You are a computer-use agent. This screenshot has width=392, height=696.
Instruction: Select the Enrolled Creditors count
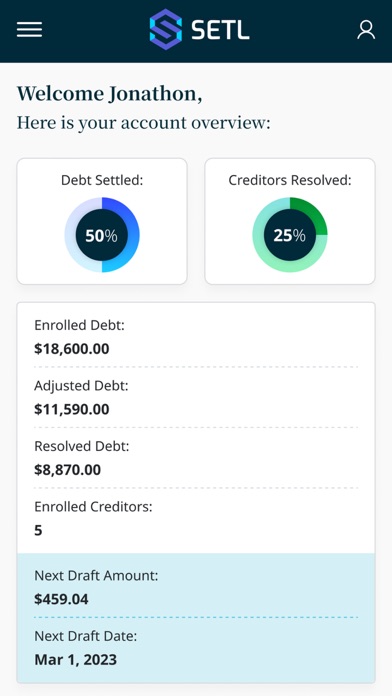(x=38, y=530)
